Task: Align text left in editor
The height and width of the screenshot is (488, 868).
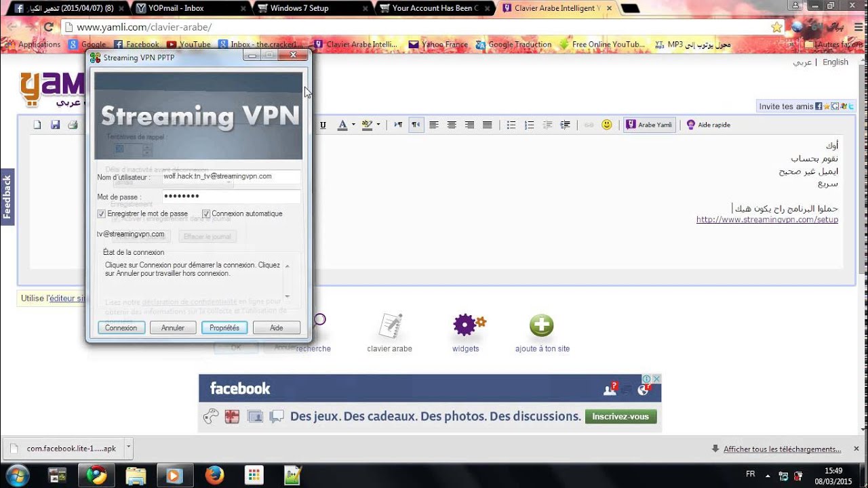Action: point(434,125)
